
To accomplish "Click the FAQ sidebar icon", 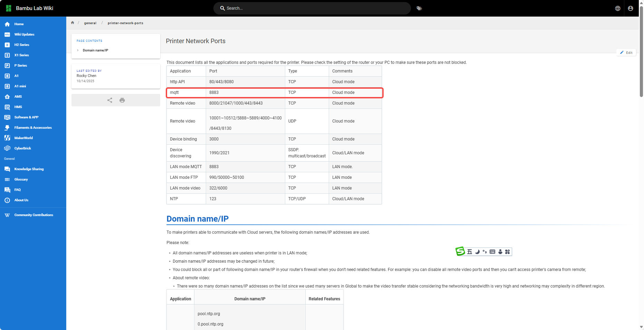I will pyautogui.click(x=7, y=190).
